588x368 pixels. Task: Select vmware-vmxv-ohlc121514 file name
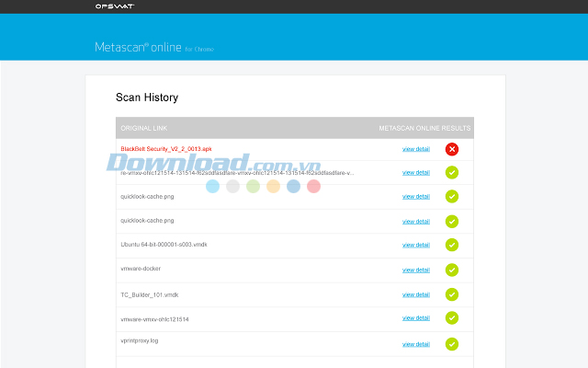[x=154, y=319]
